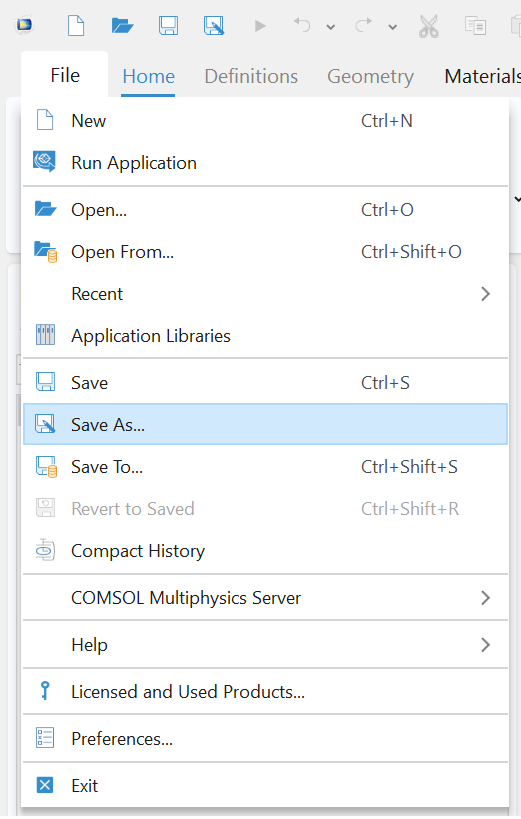Click the folder icon beside Open...
Viewport: 521px width, 819px height.
pyautogui.click(x=45, y=209)
